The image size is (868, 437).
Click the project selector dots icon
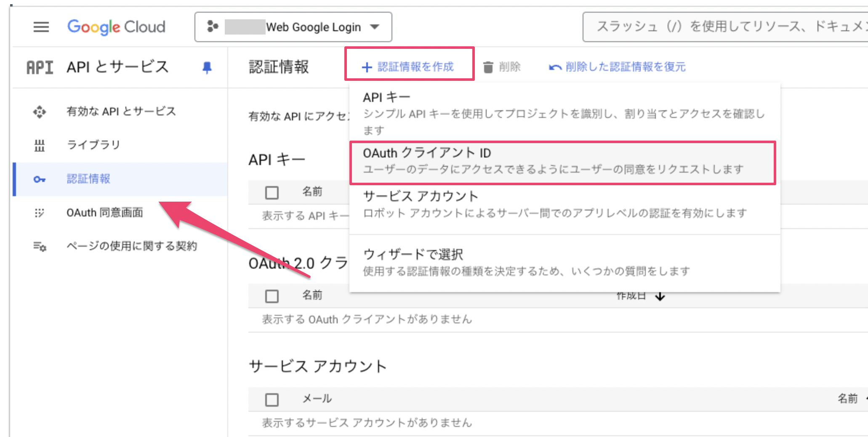coord(213,27)
